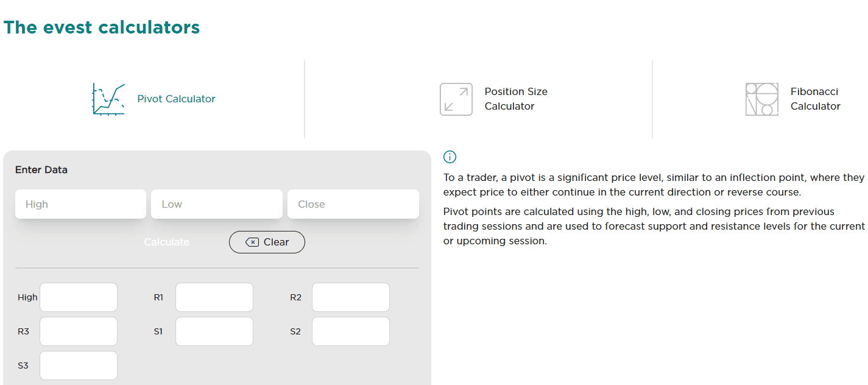Select the Fibonacci Calculator tab
Viewport: 868px width, 385px height.
815,99
